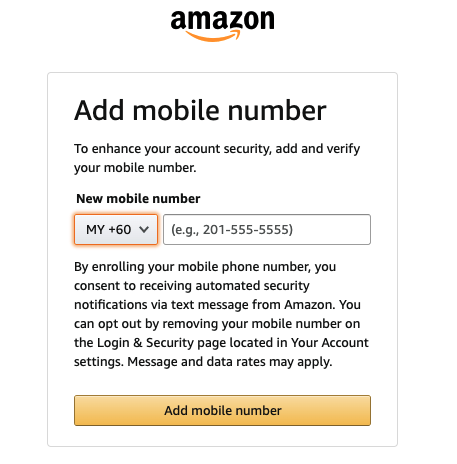Click 'Message and data rates may apply' sentence
Screen dimensions: 457x464
tap(230, 362)
